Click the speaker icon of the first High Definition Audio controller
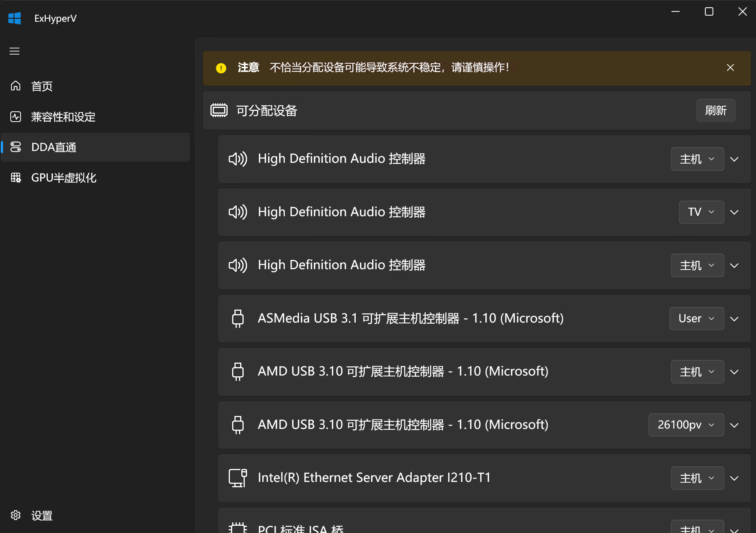The height and width of the screenshot is (533, 756). 238,159
